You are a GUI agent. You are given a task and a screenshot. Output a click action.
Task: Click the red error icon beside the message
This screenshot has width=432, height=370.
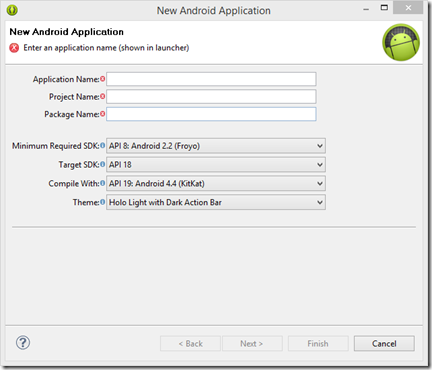[x=14, y=48]
